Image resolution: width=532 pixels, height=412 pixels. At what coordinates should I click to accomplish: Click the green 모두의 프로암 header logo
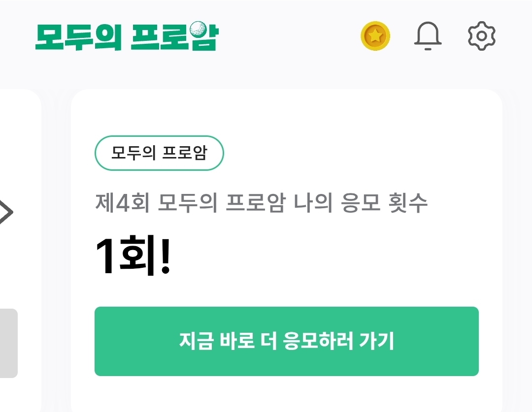coord(126,37)
